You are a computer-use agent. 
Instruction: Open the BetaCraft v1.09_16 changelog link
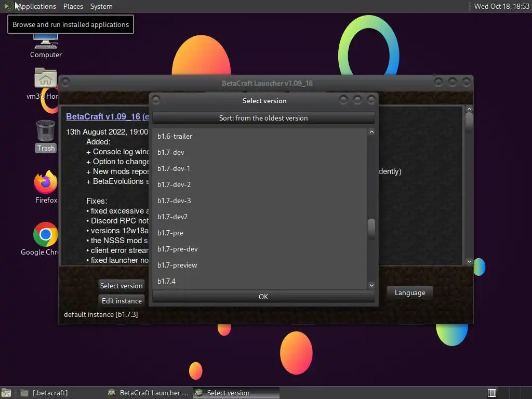pyautogui.click(x=107, y=116)
